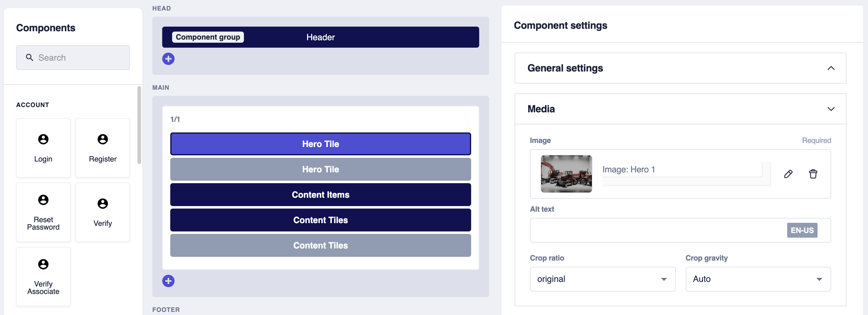Screen dimensions: 868x315
Task: Expand the Media section chevron
Action: point(831,109)
